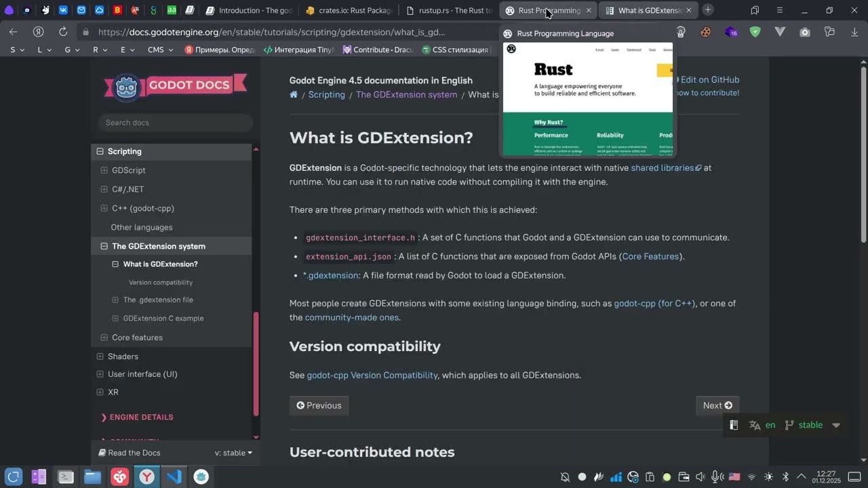Click the Godot Docs logo
This screenshot has height=488, width=868.
175,86
